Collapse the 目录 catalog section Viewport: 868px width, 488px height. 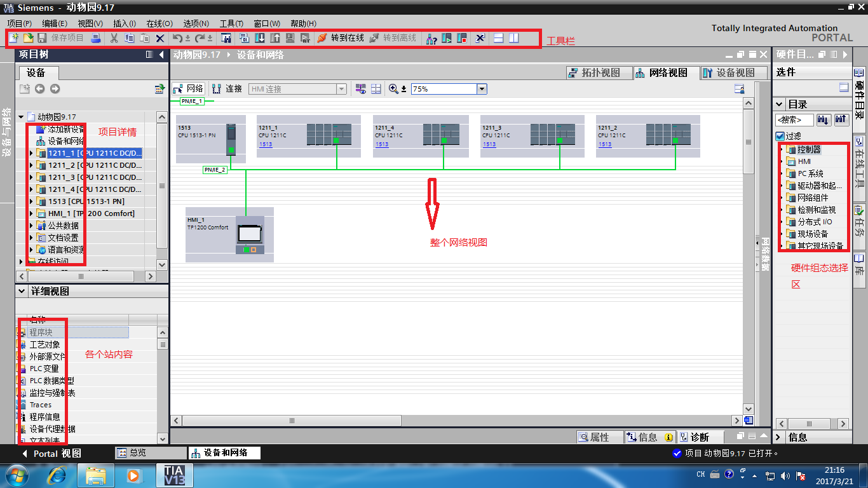click(x=780, y=104)
